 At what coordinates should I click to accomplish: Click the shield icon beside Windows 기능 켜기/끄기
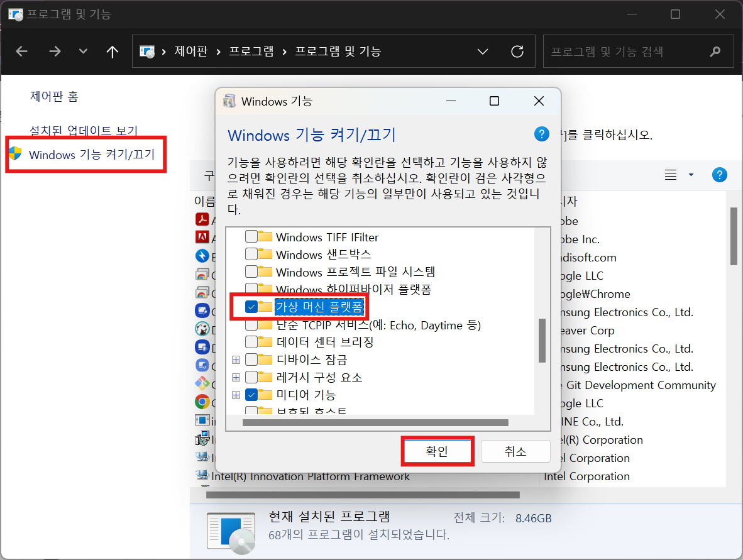[15, 153]
